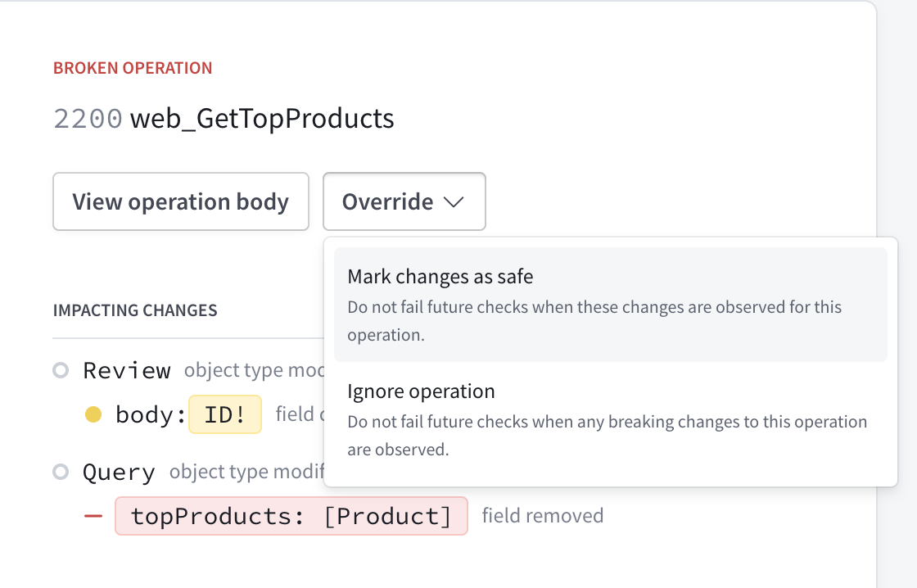917x588 pixels.
Task: Click the hollow circle icon beside Review
Action: click(x=61, y=370)
